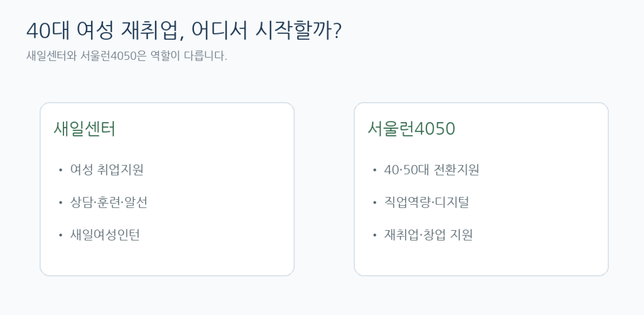
Task: Select the 새일여성인턴 bullet text
Action: 105,235
